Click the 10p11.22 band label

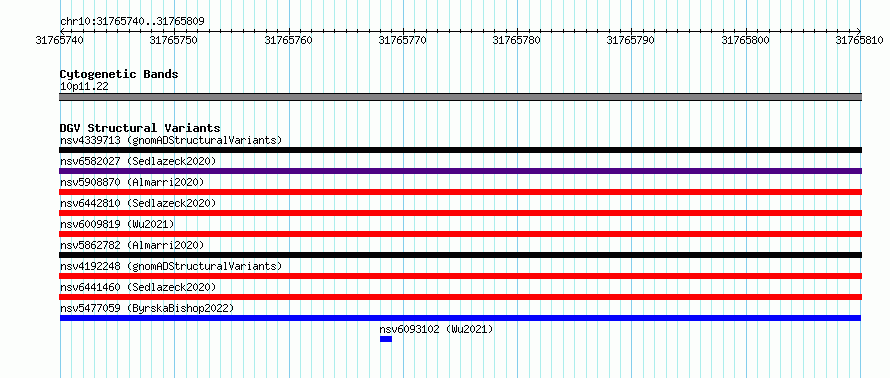coord(84,87)
